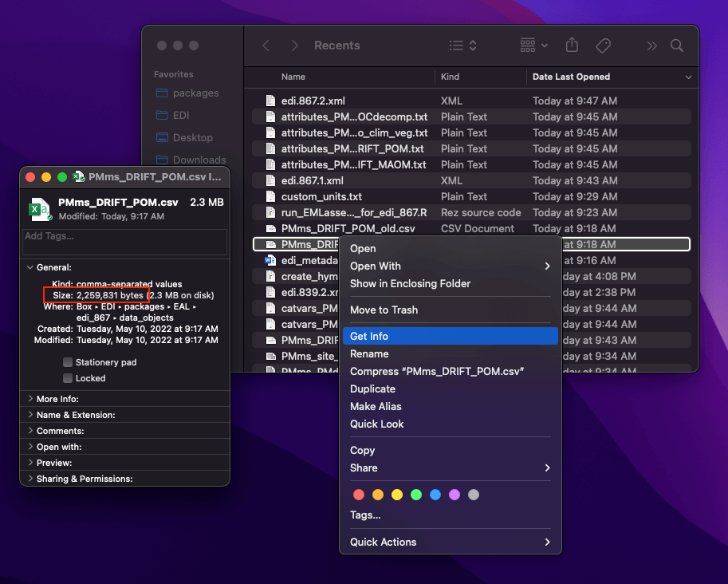Open Finder search with the magnifier icon

point(677,45)
